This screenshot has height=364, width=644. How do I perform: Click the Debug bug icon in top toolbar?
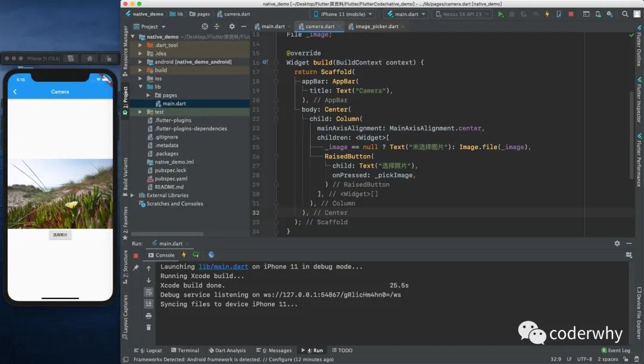click(512, 14)
